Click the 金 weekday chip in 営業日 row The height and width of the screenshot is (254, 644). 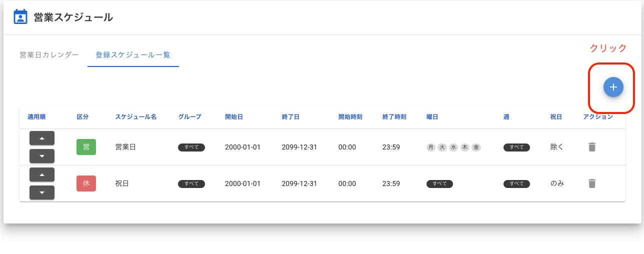[x=476, y=147]
